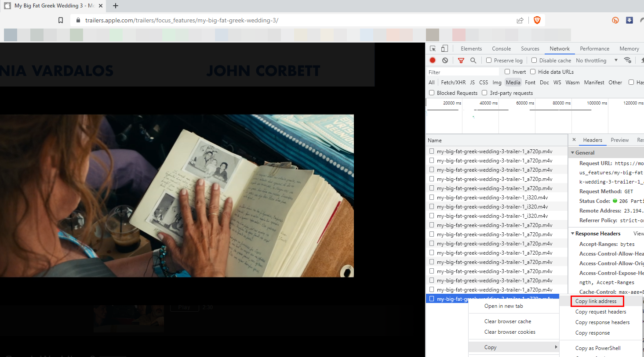
Task: Open the Performance panel
Action: [x=595, y=49]
